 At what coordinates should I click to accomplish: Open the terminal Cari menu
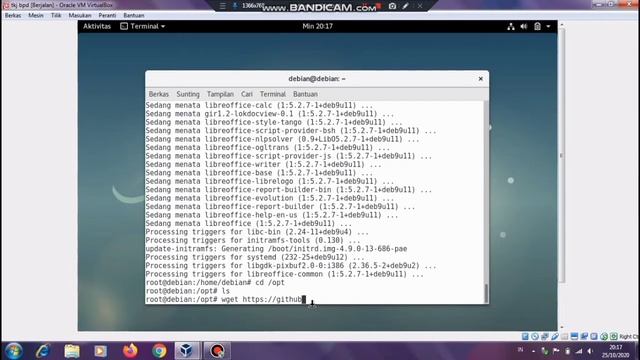(x=247, y=94)
